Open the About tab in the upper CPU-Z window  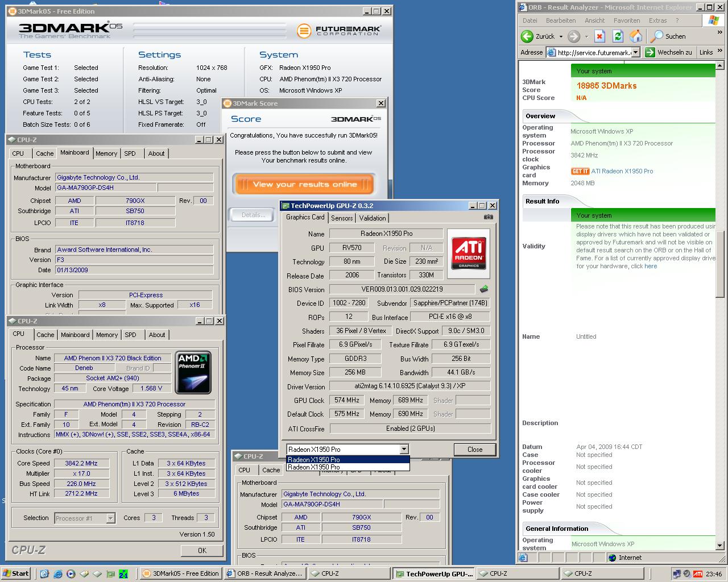[x=156, y=153]
